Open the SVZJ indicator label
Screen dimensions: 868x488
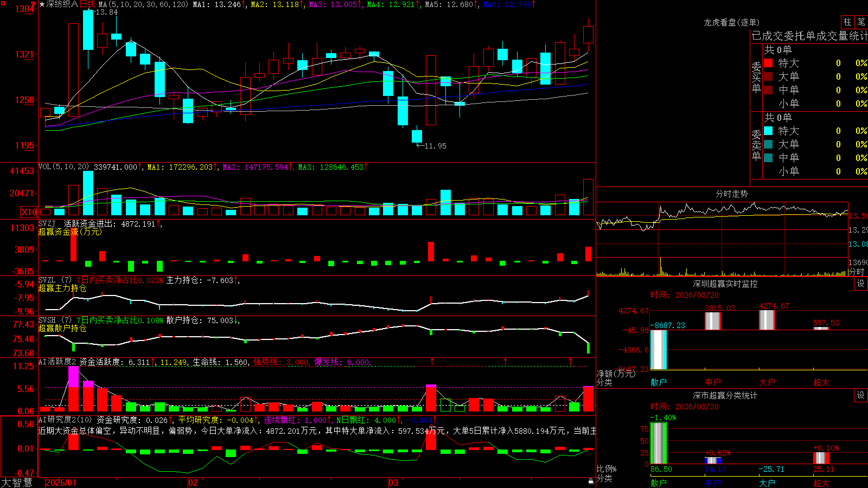[x=47, y=223]
